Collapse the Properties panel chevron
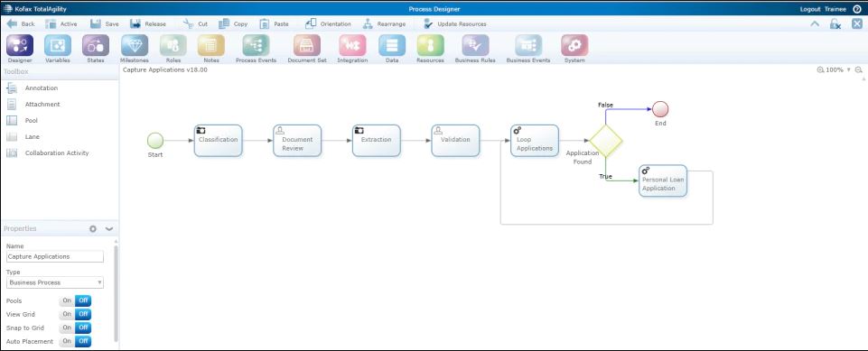Screen dimensions: 868x351 pos(109,229)
